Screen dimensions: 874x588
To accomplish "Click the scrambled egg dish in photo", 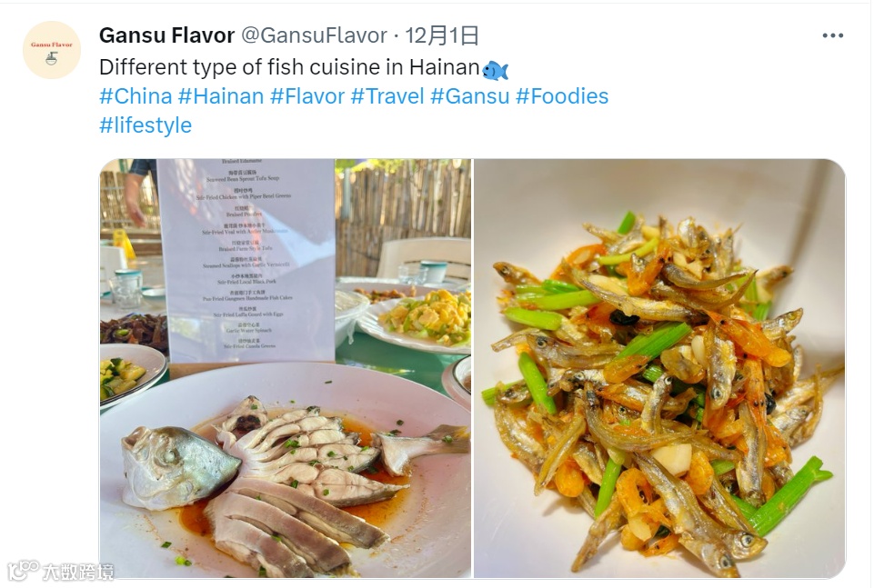I will 427,317.
